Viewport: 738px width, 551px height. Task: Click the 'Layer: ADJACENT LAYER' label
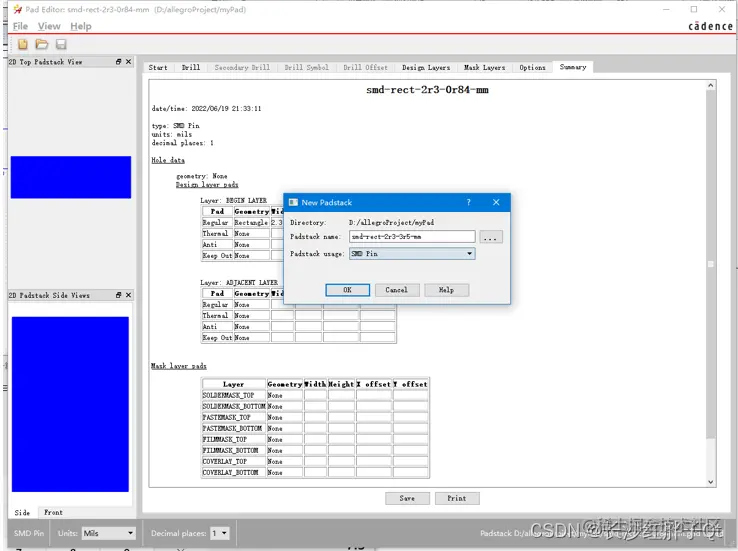pos(239,282)
